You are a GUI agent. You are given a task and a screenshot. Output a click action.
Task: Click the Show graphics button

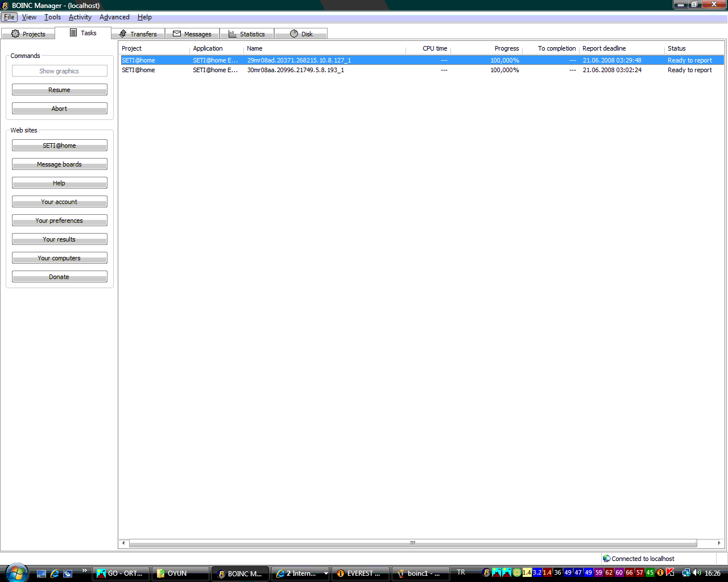[59, 71]
